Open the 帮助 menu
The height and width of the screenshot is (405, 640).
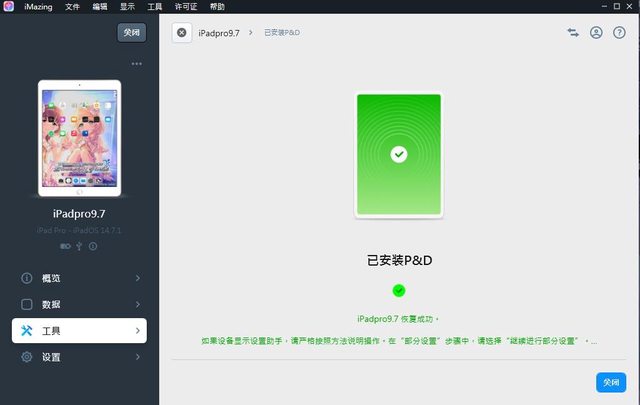click(217, 7)
